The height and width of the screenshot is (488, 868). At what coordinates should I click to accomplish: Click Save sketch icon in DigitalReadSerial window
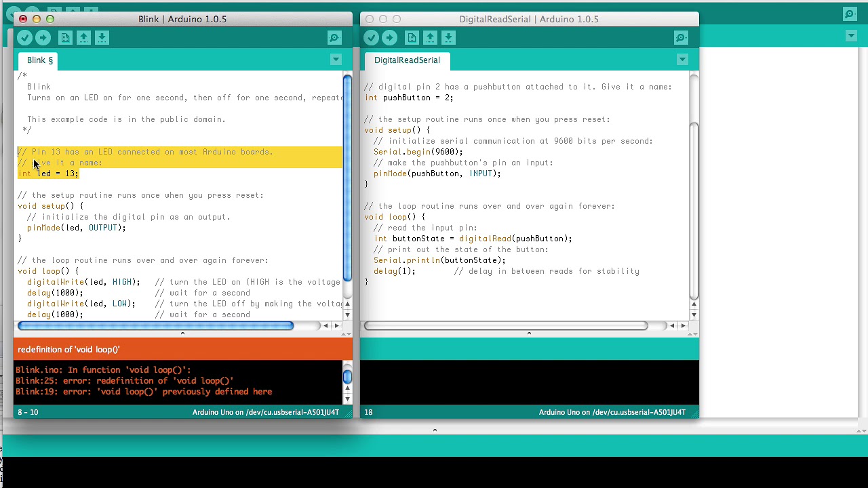tap(448, 38)
